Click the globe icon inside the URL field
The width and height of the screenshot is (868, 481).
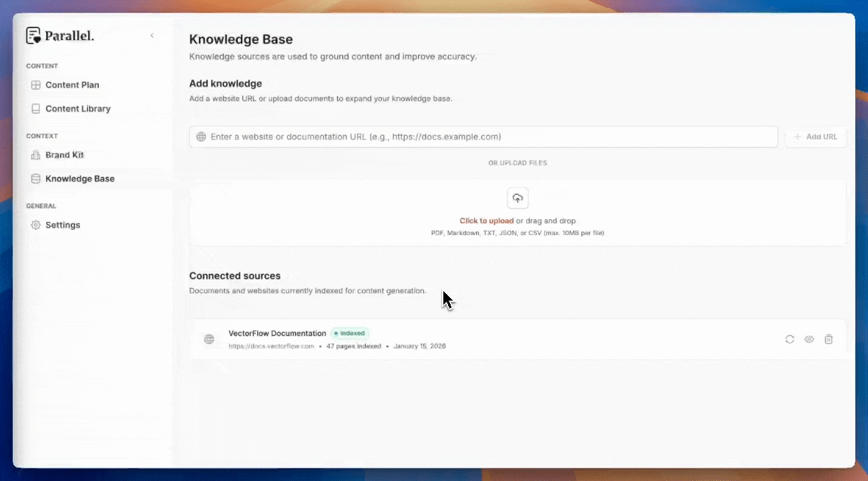coord(200,136)
